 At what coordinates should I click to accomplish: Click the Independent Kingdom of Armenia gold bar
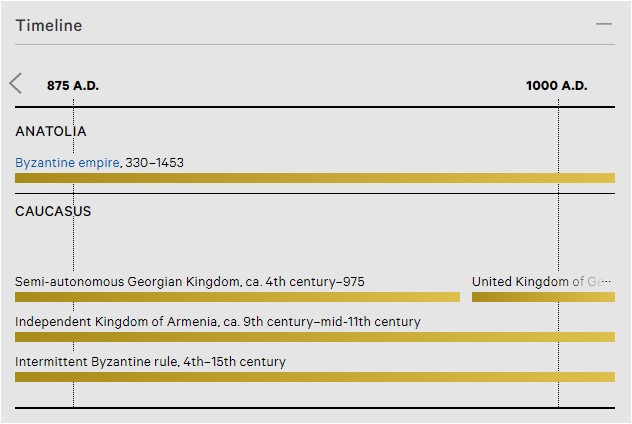coord(315,337)
